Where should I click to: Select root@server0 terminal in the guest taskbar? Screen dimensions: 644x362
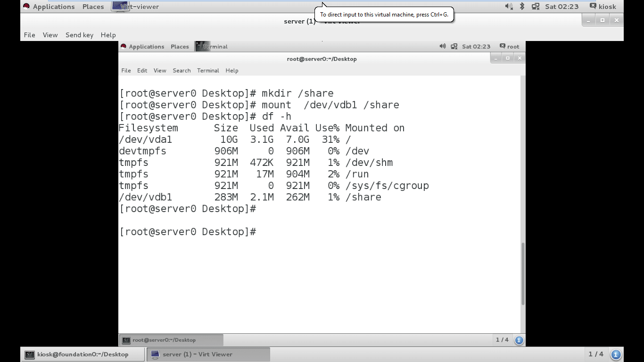pyautogui.click(x=171, y=340)
